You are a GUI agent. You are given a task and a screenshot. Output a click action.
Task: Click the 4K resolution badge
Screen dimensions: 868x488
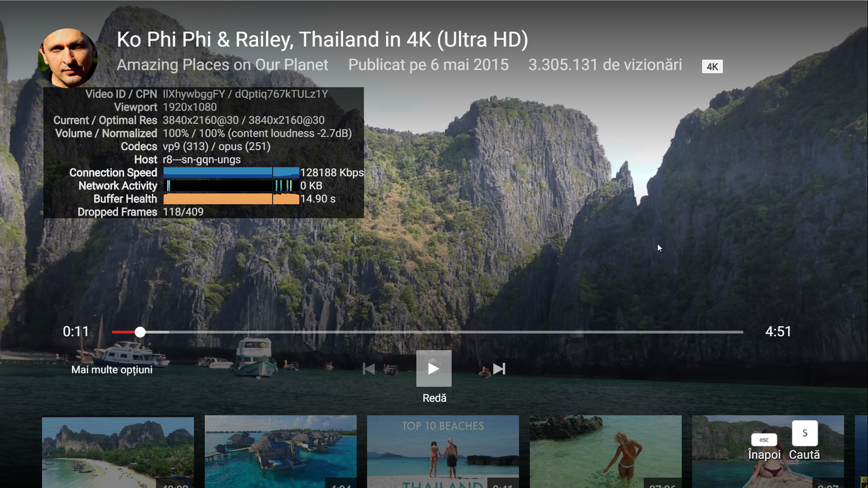click(712, 66)
